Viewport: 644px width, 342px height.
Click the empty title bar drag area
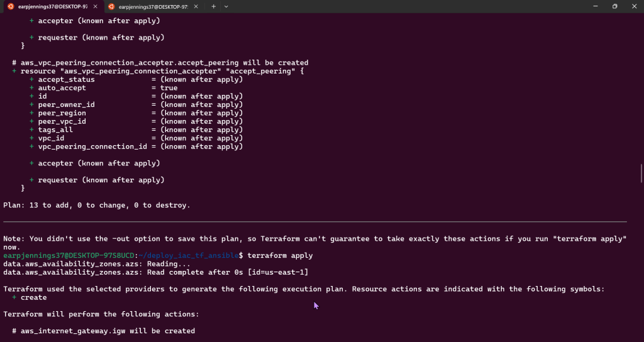(409, 6)
